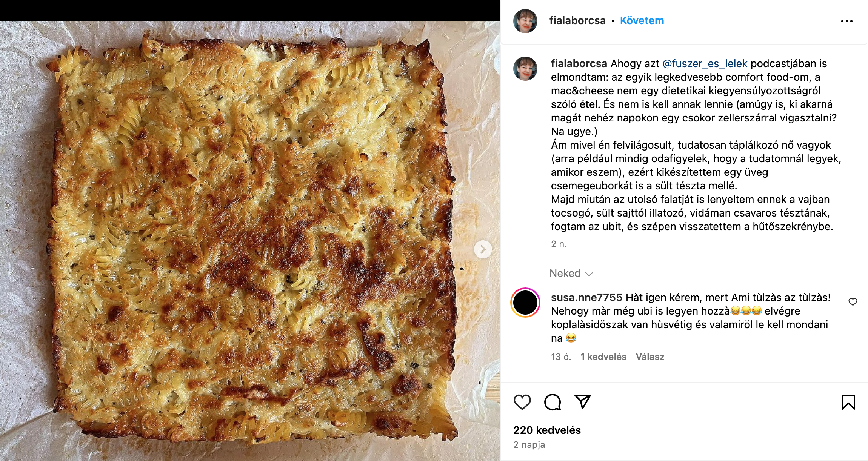Expand the Neked comment sorting dropdown
This screenshot has width=868, height=461.
571,273
